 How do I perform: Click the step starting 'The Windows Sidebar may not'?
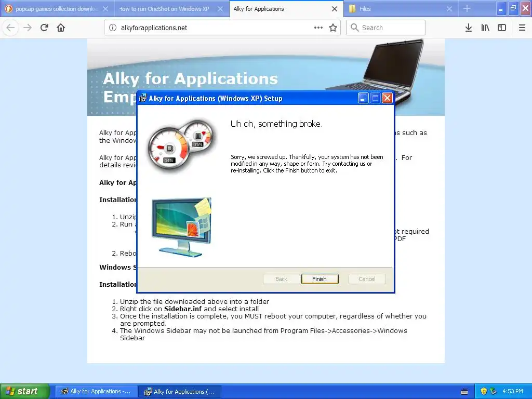click(x=263, y=334)
